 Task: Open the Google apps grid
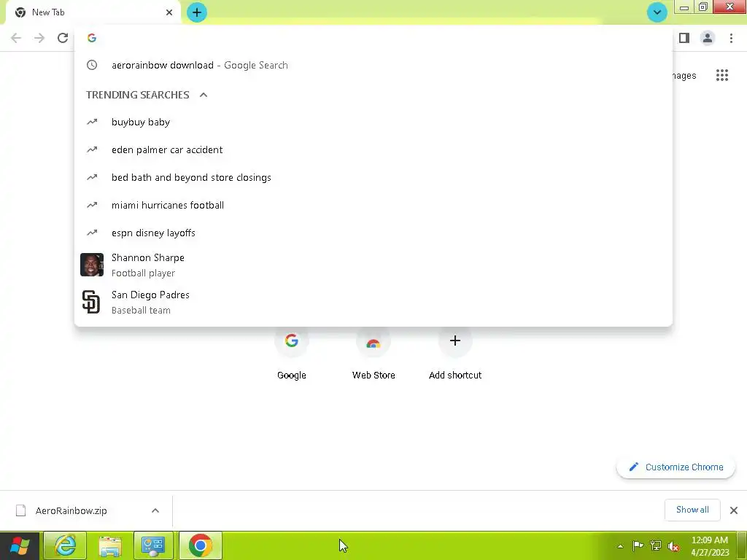[x=722, y=75]
